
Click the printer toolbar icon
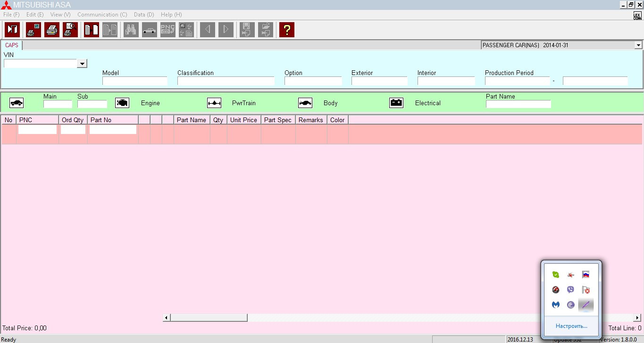click(x=52, y=30)
